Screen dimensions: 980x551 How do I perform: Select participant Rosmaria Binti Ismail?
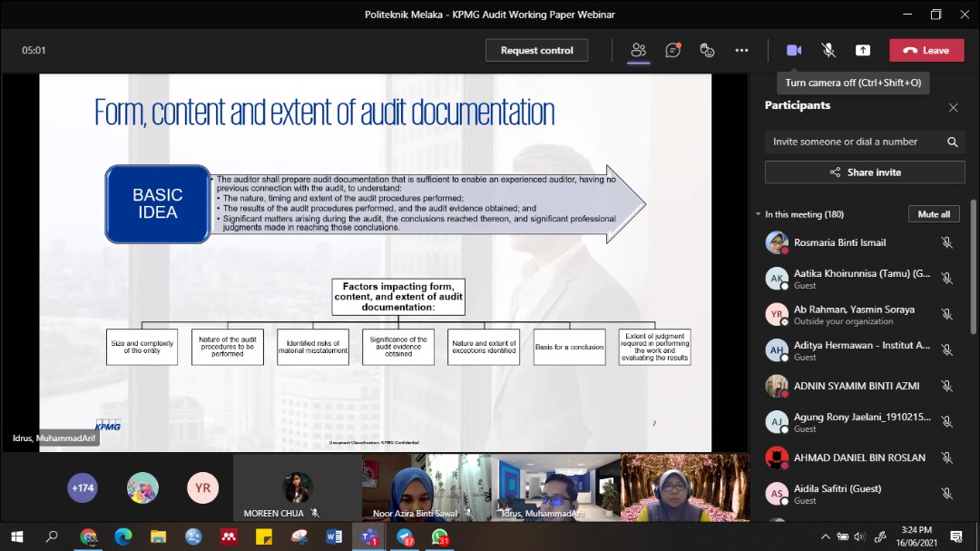pyautogui.click(x=861, y=242)
